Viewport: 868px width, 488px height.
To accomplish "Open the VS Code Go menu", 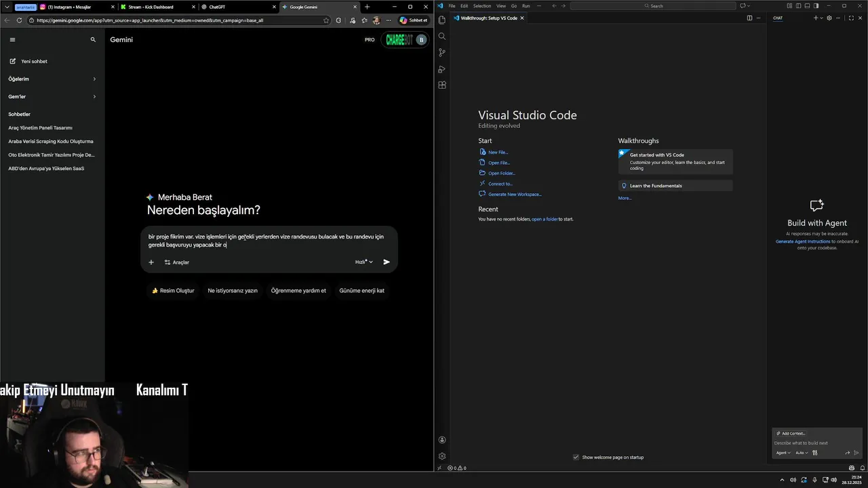I will [514, 6].
